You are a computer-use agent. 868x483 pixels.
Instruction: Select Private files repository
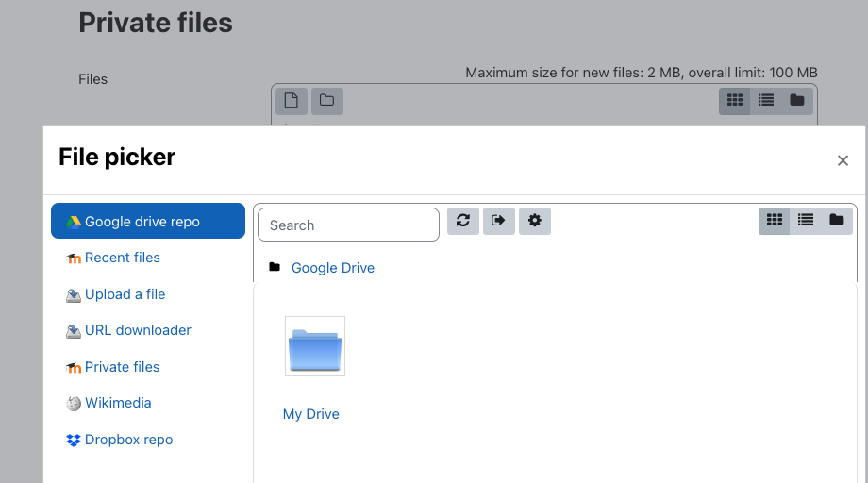[122, 366]
